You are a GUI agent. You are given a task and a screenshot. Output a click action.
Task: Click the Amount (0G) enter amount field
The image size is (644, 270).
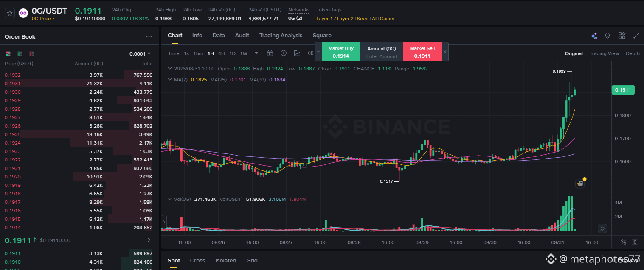(382, 52)
